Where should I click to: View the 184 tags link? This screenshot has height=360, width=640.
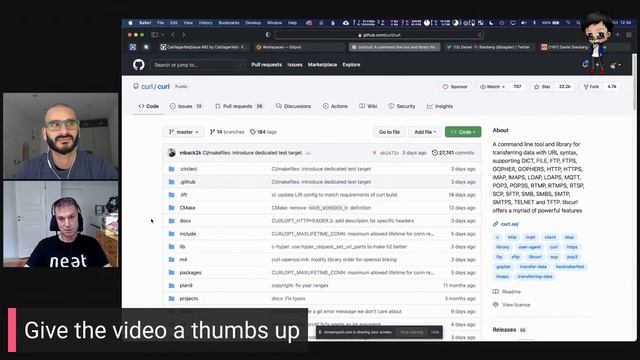(x=263, y=132)
